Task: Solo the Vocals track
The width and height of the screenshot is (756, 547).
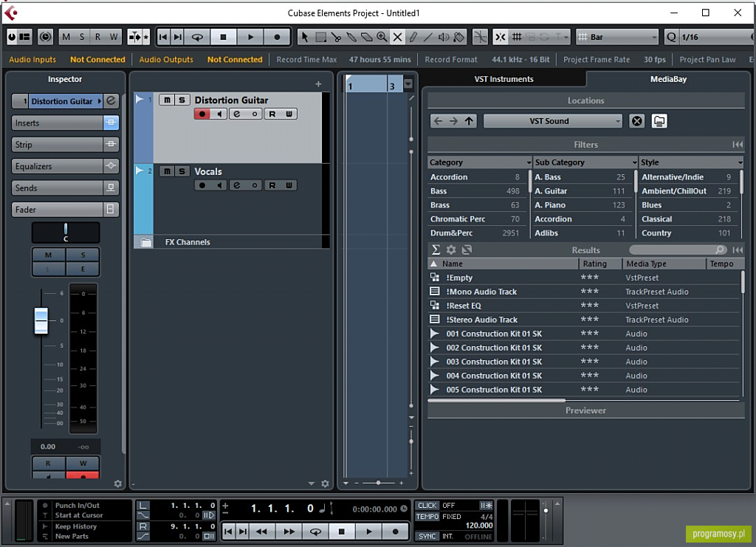Action: coord(182,171)
